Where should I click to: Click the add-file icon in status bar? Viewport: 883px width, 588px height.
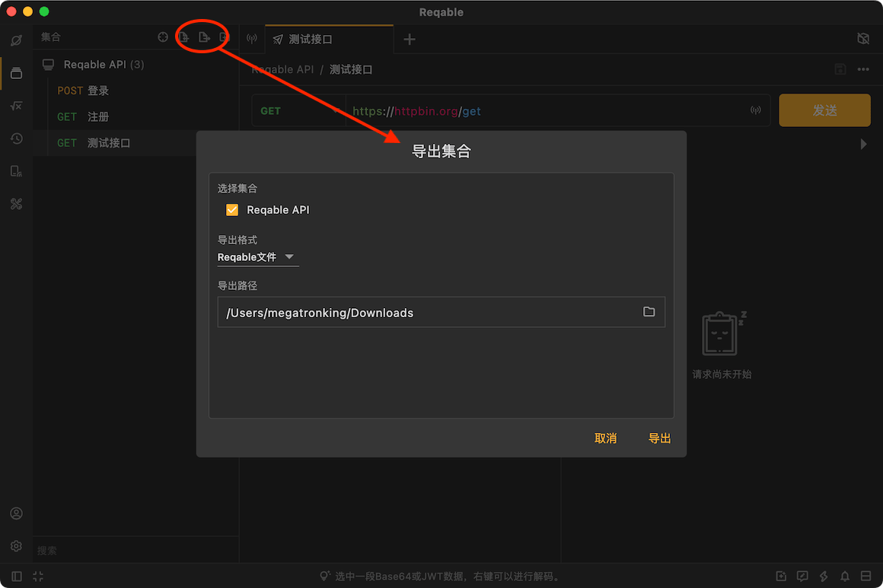coord(781,576)
